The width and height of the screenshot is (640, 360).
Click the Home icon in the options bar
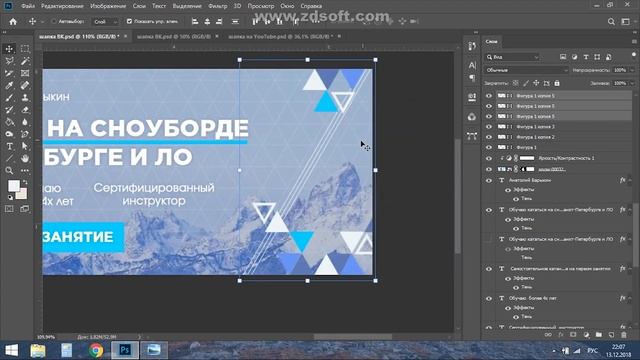click(13, 22)
